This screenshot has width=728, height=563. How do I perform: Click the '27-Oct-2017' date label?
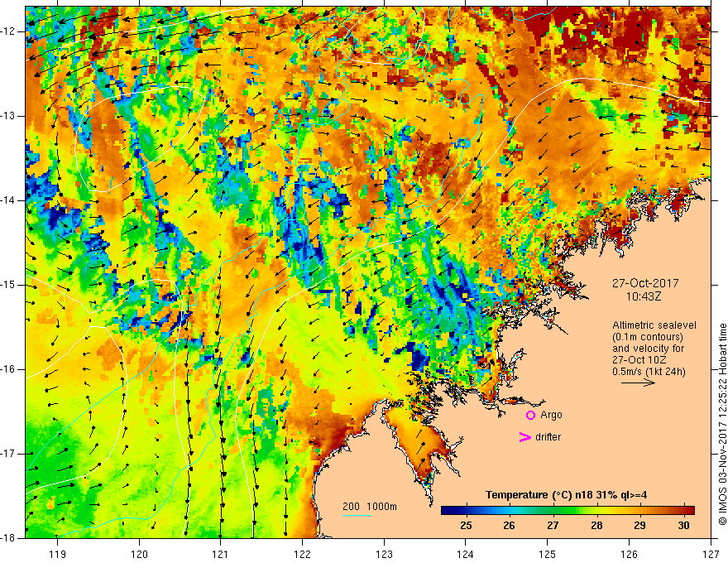645,283
